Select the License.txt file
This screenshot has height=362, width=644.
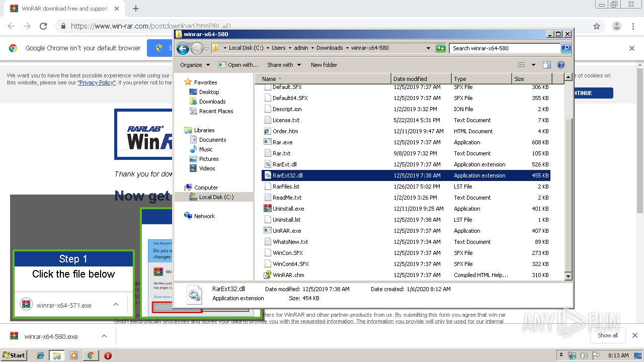coord(286,120)
